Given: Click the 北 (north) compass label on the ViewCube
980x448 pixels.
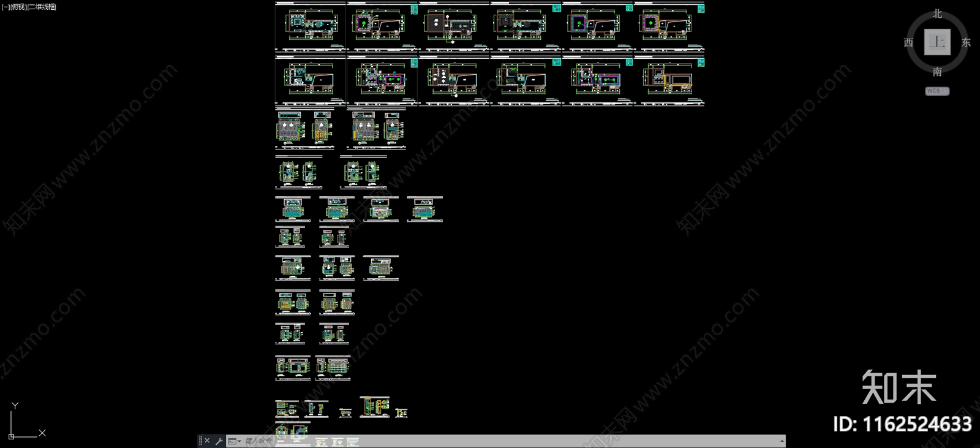Looking at the screenshot, I should pos(937,13).
